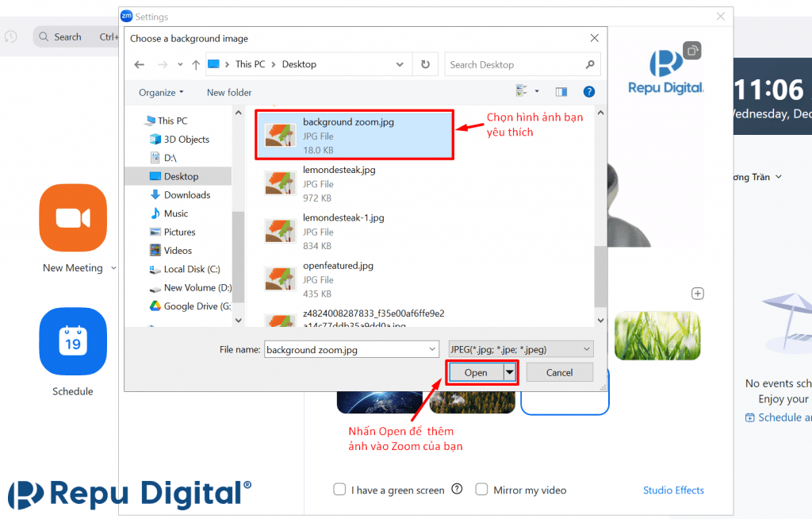Select the grass virtual background thumbnail
812x519 pixels.
(657, 336)
